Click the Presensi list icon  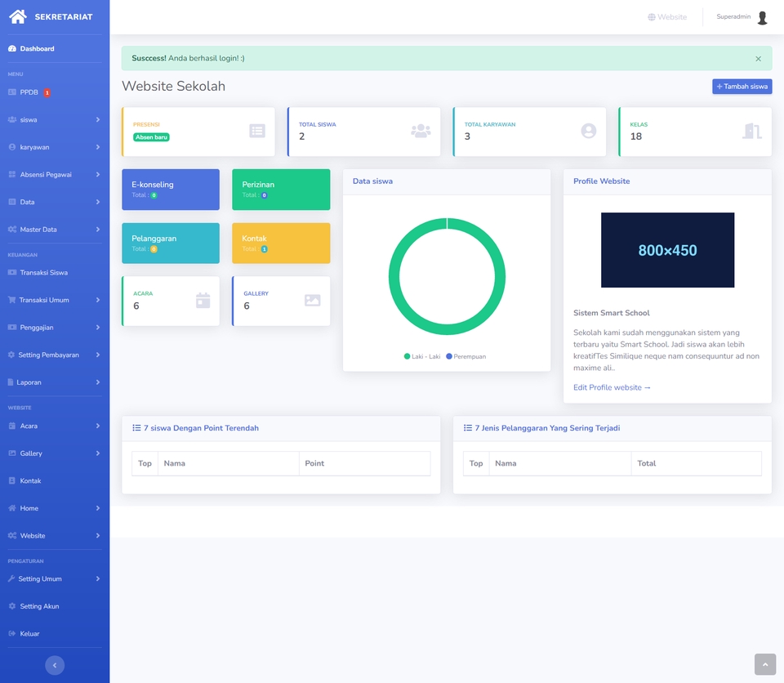(x=257, y=131)
